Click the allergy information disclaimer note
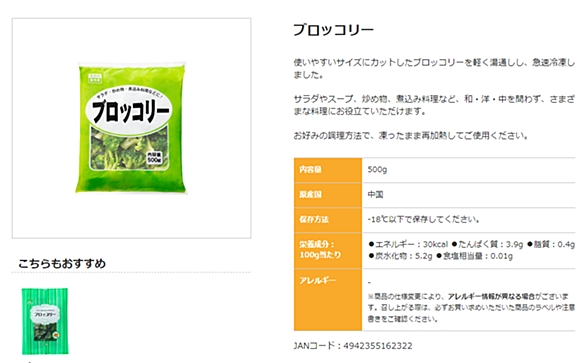The width and height of the screenshot is (586, 363). coord(471,308)
